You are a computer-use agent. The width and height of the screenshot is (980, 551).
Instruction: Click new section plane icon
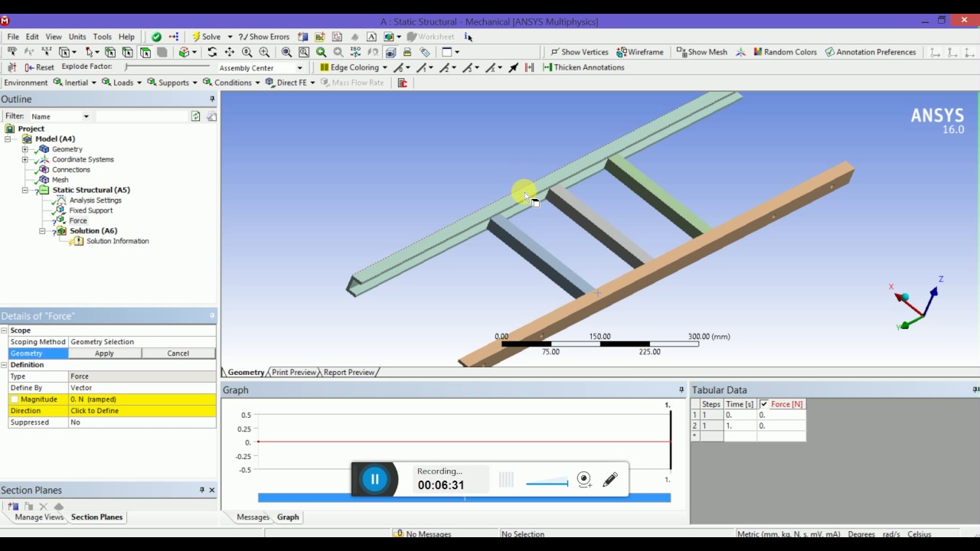[13, 507]
